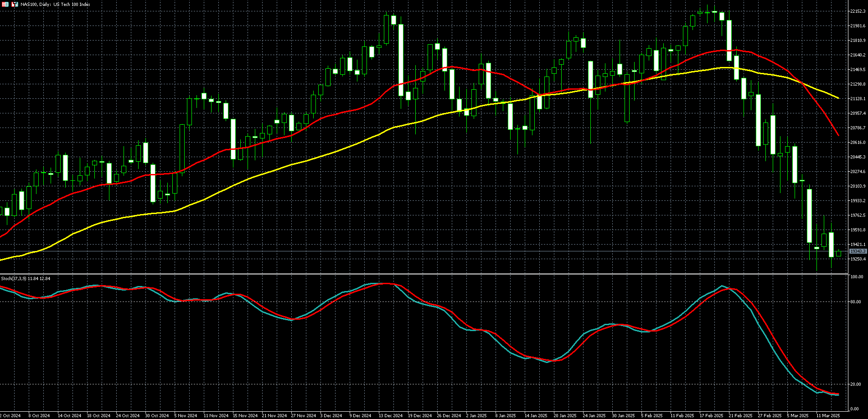Select the highlighted current price tag 19343.3
This screenshot has width=868, height=419.
point(858,251)
